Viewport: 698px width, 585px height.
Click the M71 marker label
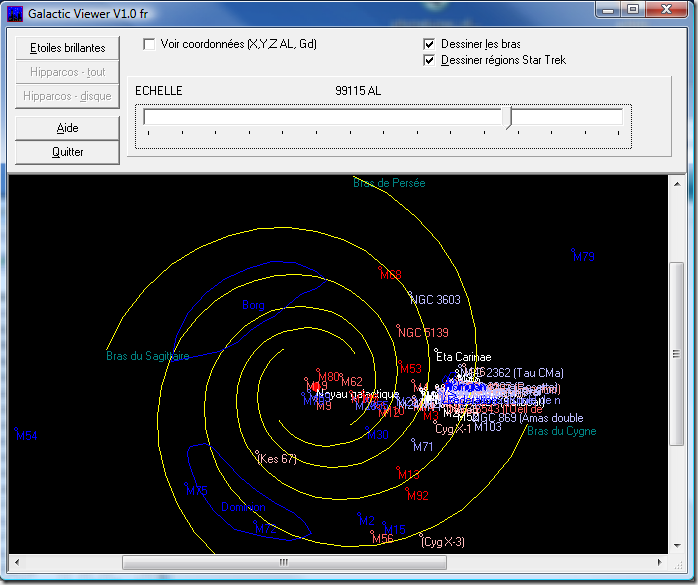[x=423, y=446]
